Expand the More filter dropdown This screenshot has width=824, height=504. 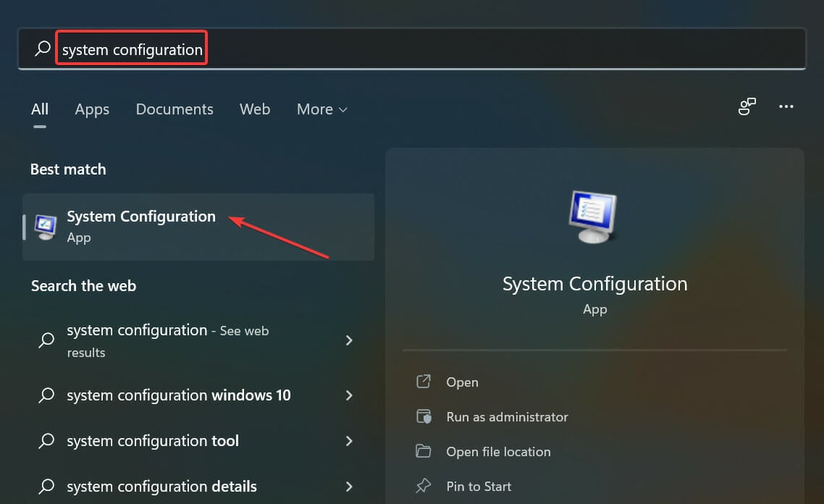(x=322, y=109)
